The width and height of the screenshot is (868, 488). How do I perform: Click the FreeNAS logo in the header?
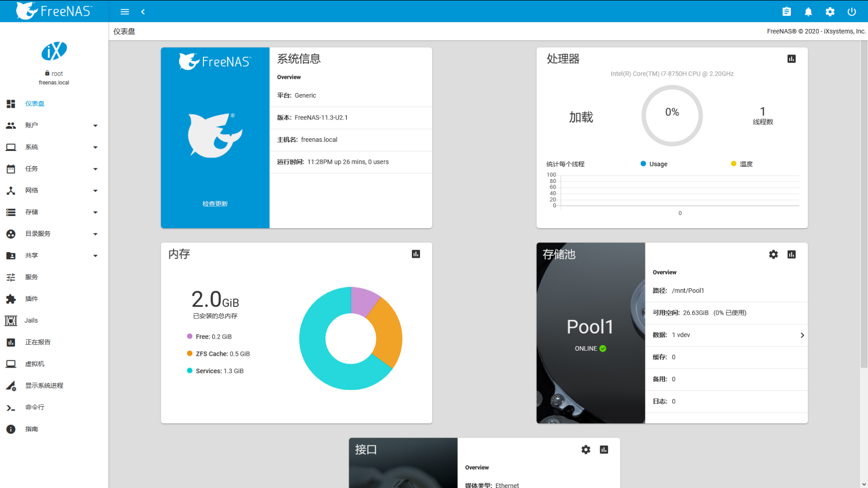(x=54, y=11)
